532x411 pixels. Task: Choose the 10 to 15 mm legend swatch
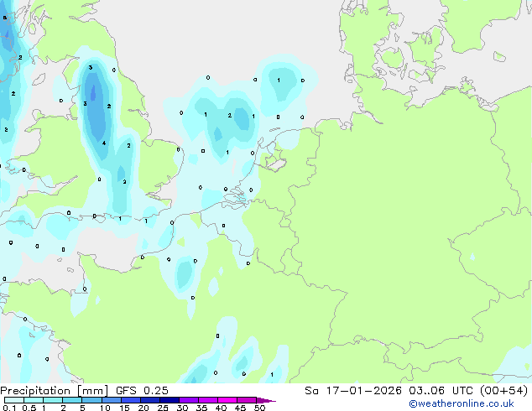[111, 400]
